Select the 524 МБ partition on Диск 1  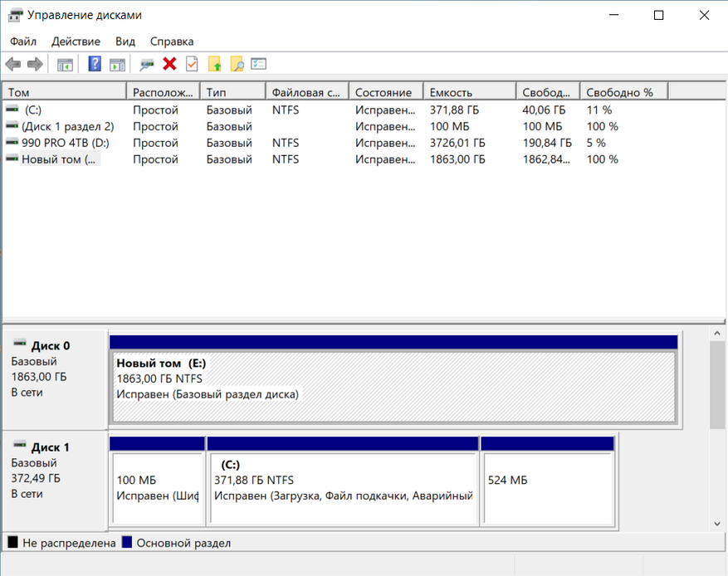tap(547, 488)
